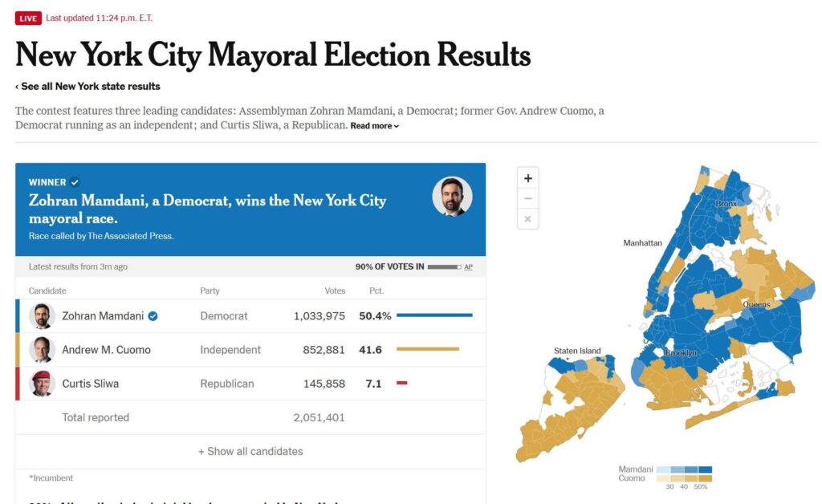Click the red LIVE badge
This screenshot has height=504, width=822.
click(28, 18)
